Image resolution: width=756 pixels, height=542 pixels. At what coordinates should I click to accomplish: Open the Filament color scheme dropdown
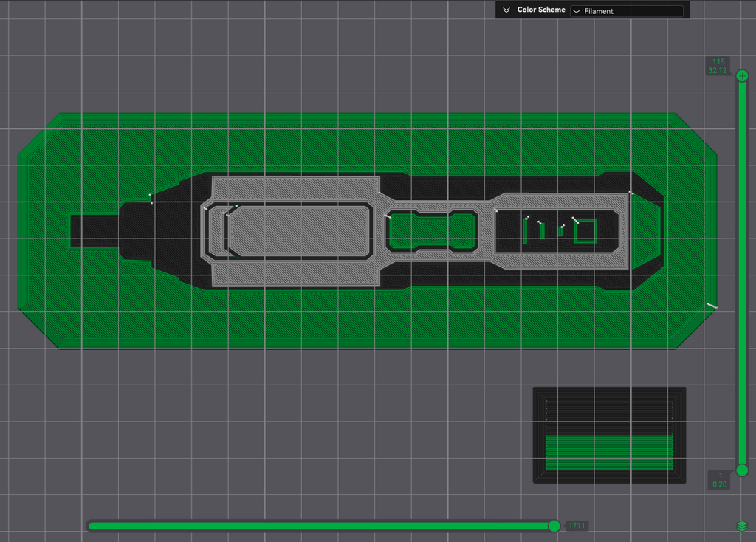click(x=627, y=11)
